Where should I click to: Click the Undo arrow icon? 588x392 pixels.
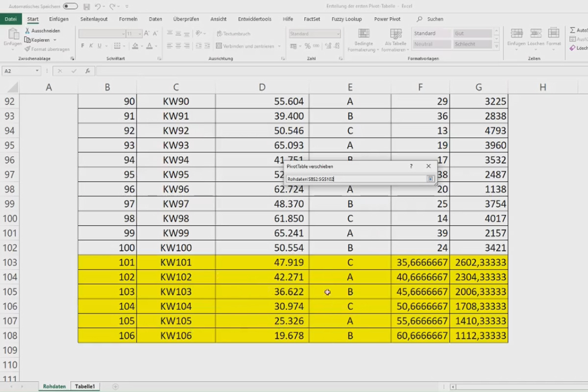[x=98, y=6]
